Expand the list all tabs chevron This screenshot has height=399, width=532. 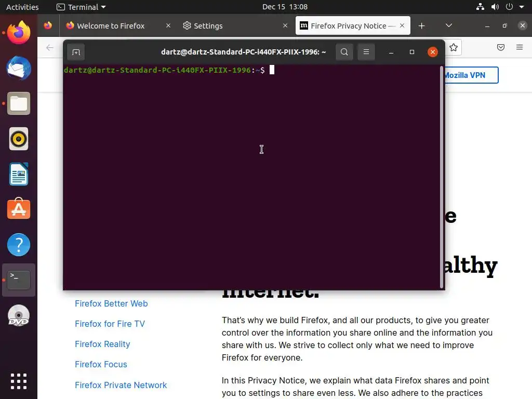pos(449,26)
